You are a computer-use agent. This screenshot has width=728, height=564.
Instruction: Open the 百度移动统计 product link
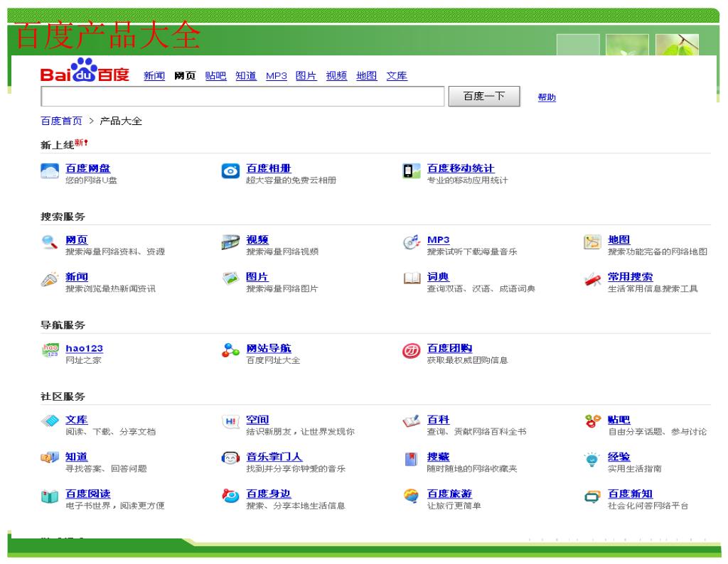(461, 168)
